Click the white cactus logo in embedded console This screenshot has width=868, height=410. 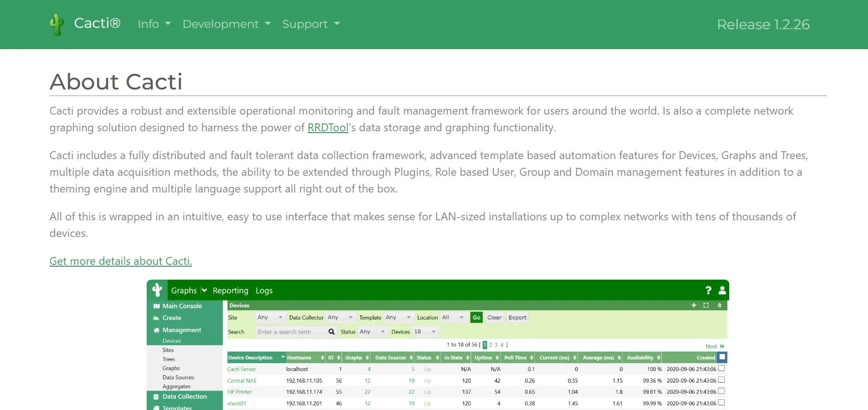(x=157, y=290)
